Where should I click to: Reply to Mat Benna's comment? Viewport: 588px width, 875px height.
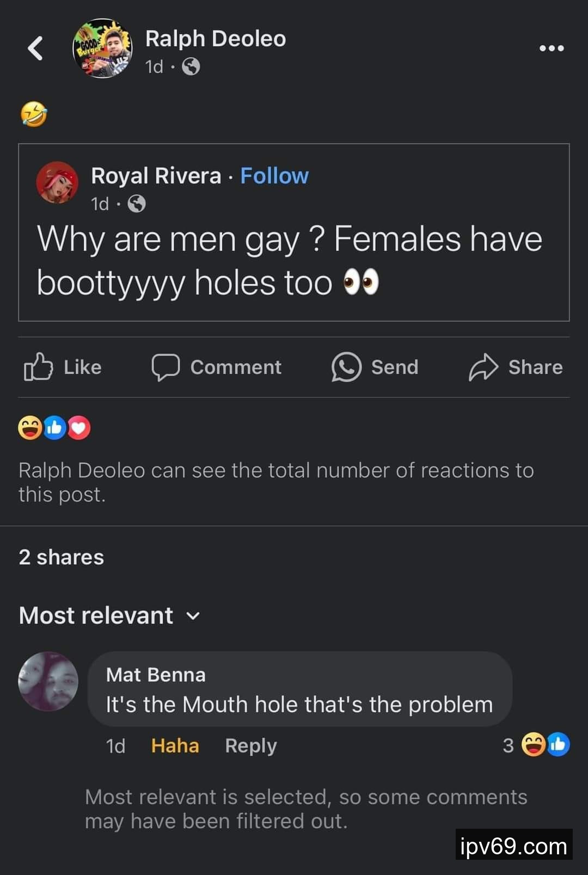(x=250, y=745)
